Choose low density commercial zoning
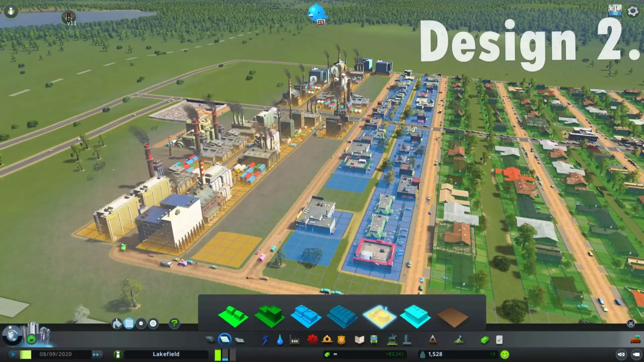Screen dimensions: 644x362 point(306,316)
